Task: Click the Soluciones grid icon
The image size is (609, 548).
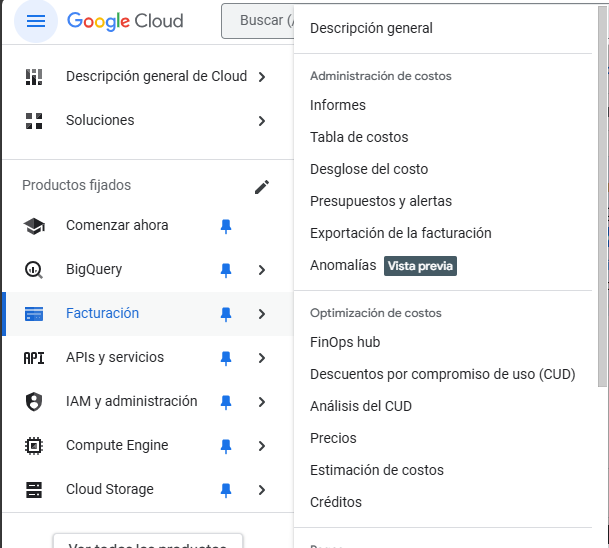Action: pos(34,121)
